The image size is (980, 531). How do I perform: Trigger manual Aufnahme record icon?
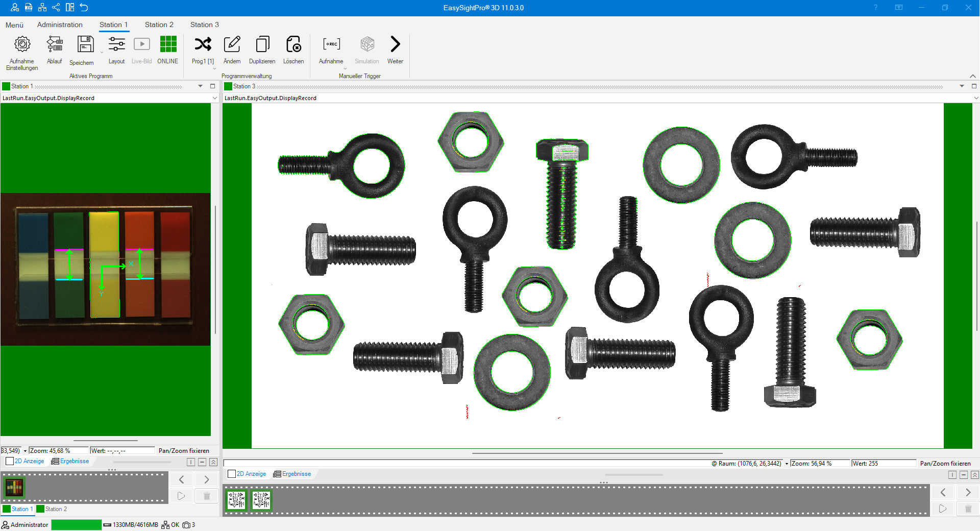tap(331, 44)
